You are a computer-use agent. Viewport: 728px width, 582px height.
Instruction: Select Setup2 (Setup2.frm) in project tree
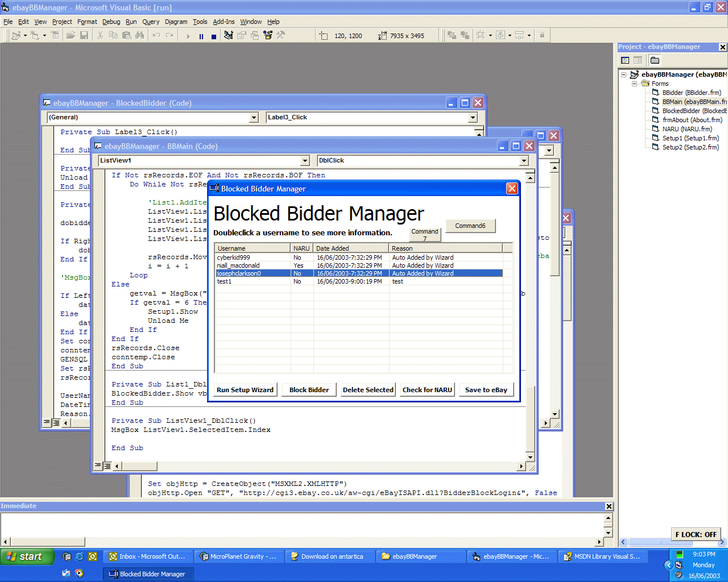coord(690,147)
